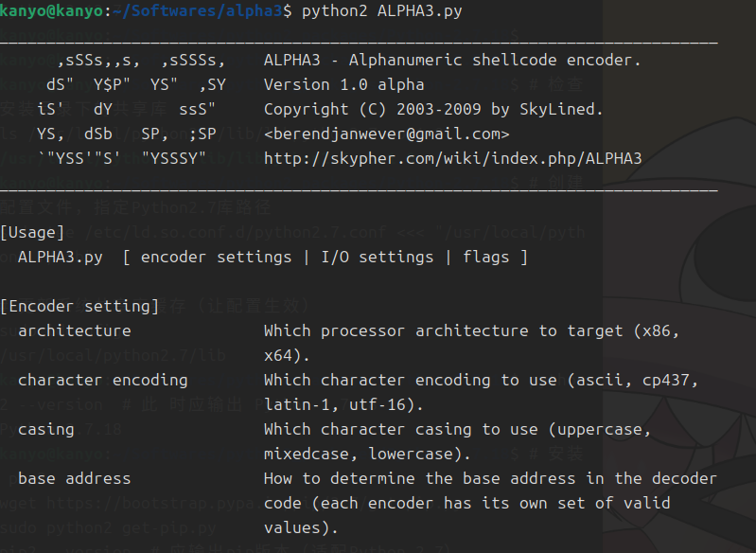Image resolution: width=756 pixels, height=553 pixels.
Task: Click the 'base address' option name
Action: (x=74, y=478)
